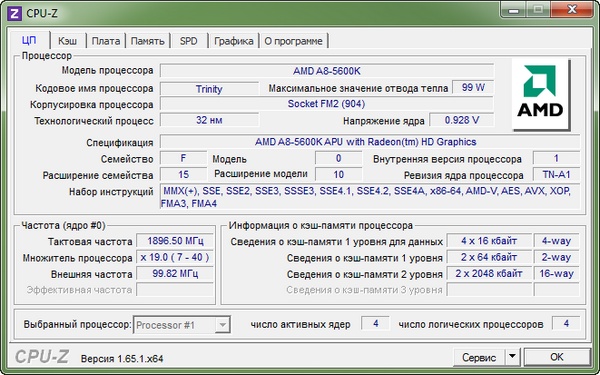Screen dimensions: 600x375
Task: Select the 2 x 64 кбайт L1 cache value
Action: (x=489, y=257)
